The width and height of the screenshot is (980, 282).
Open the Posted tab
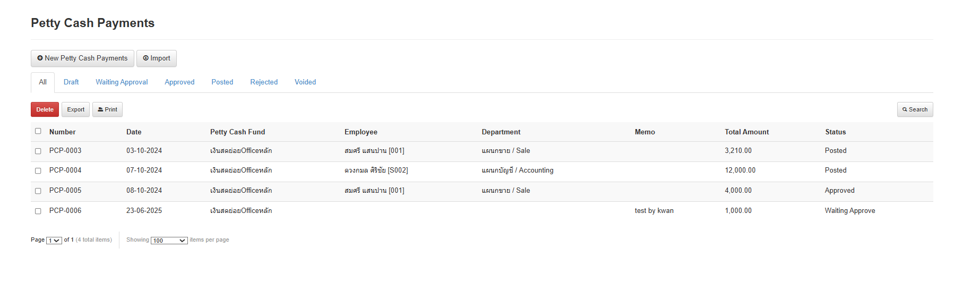coord(222,82)
